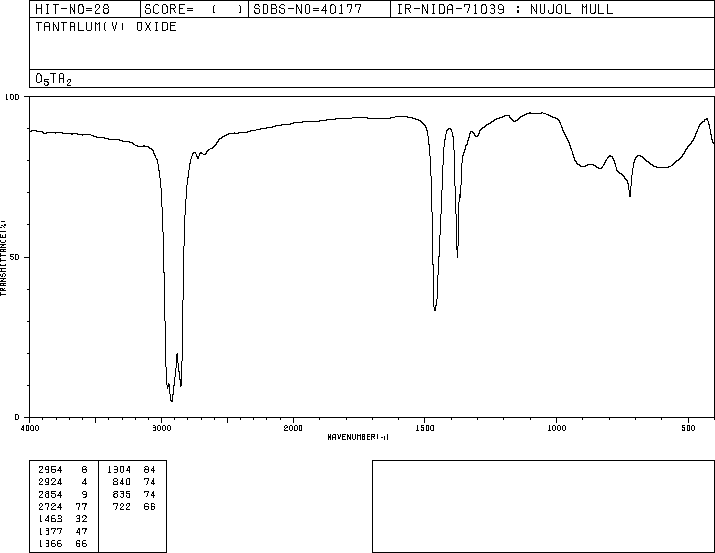
Task: Select peak table entry 1366
Action: click(50, 544)
